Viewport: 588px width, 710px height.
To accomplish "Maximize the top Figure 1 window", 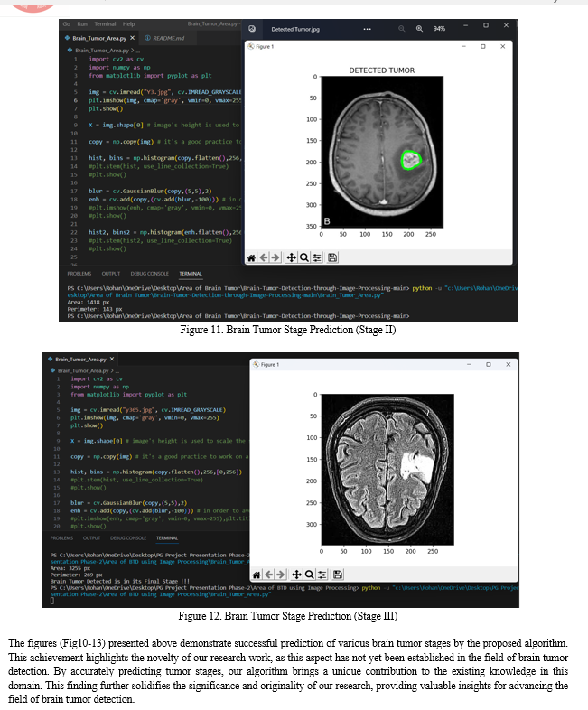I will click(x=483, y=46).
